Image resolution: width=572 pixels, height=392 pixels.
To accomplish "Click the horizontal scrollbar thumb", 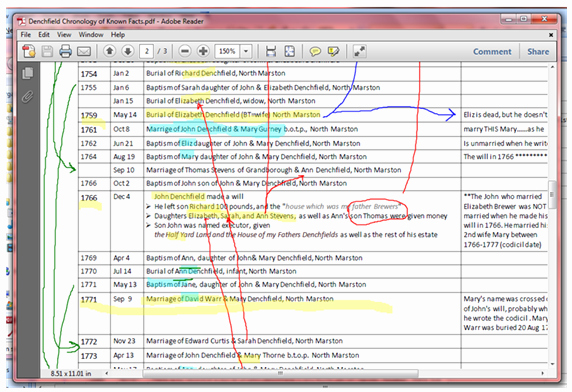I will [x=280, y=373].
